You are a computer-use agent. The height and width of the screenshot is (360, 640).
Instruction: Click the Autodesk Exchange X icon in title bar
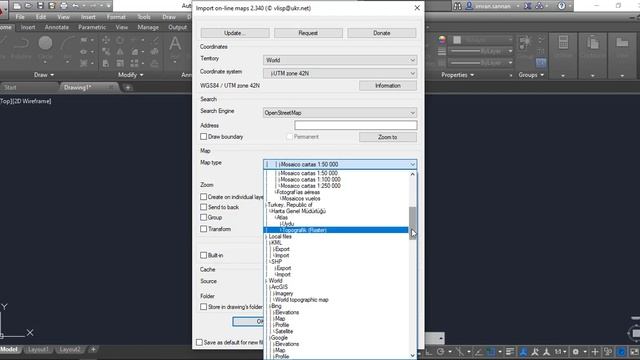pyautogui.click(x=528, y=6)
